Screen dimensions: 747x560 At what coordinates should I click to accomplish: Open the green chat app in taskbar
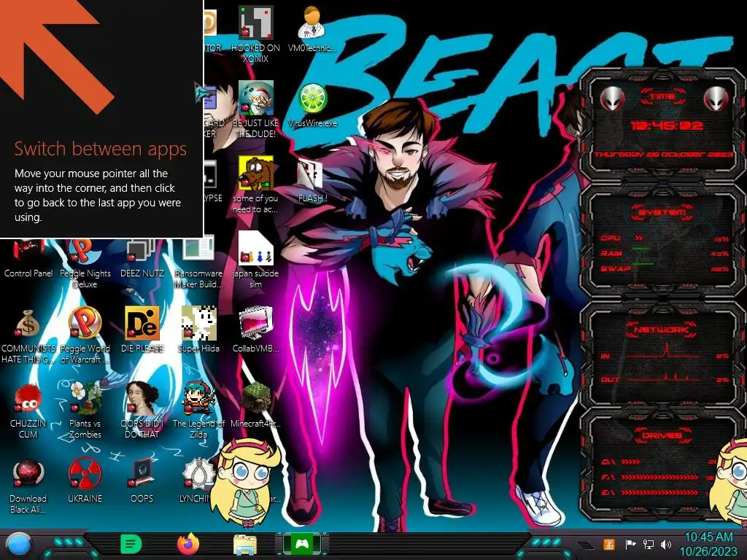(131, 544)
